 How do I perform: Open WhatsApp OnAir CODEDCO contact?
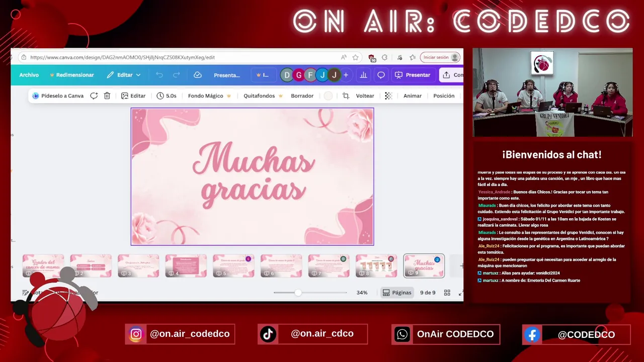(446, 334)
